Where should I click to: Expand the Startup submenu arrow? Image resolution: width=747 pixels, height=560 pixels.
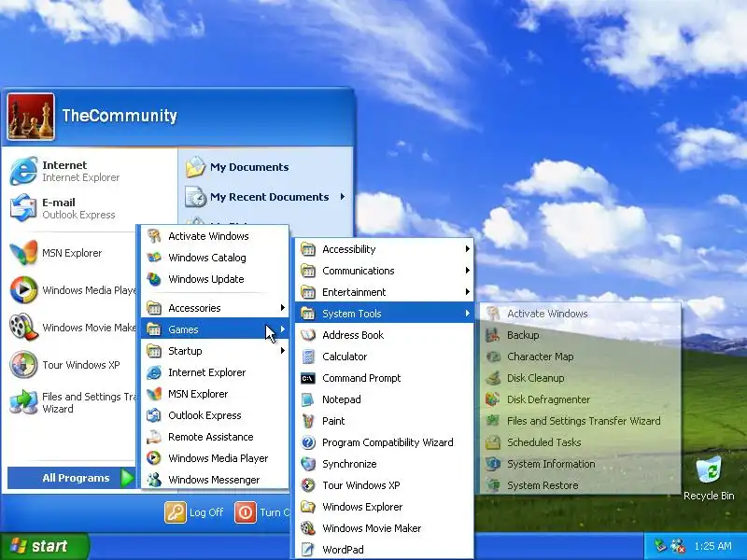283,351
